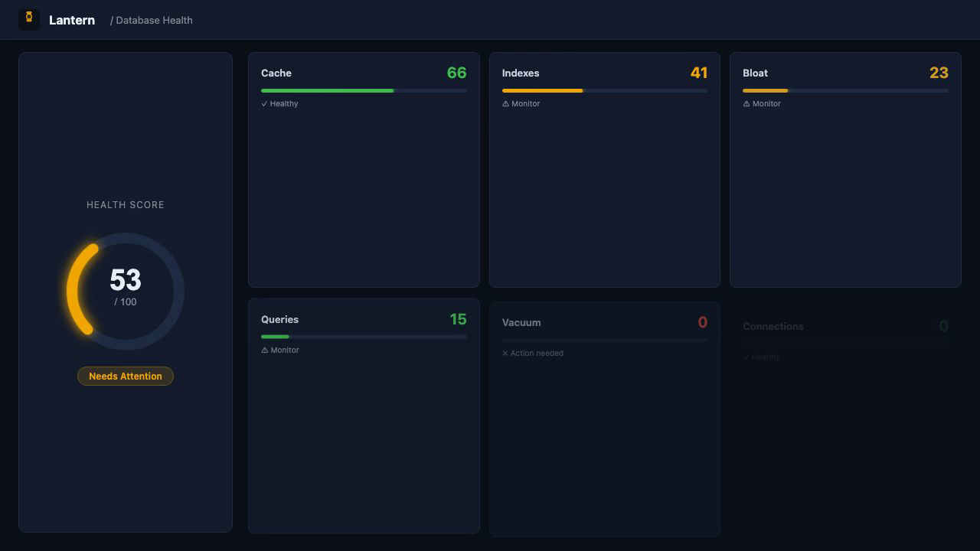Click the Bloat score value 23
Image resolution: width=980 pixels, height=551 pixels.
click(939, 73)
